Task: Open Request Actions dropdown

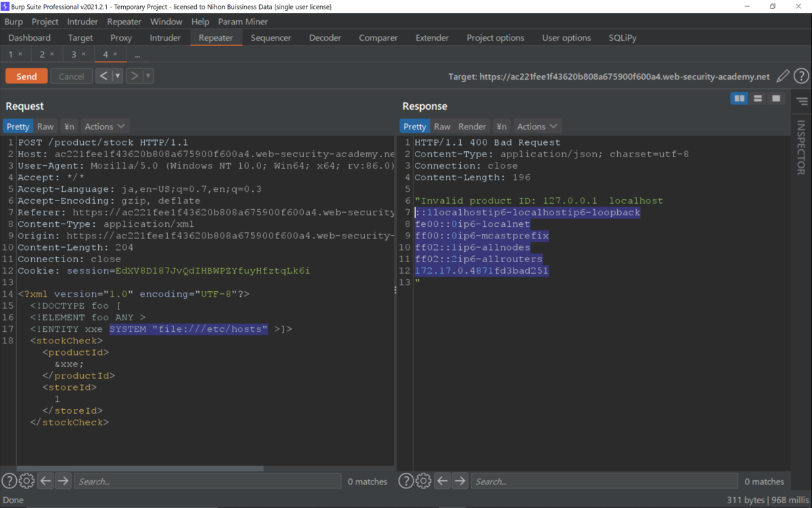Action: point(105,127)
